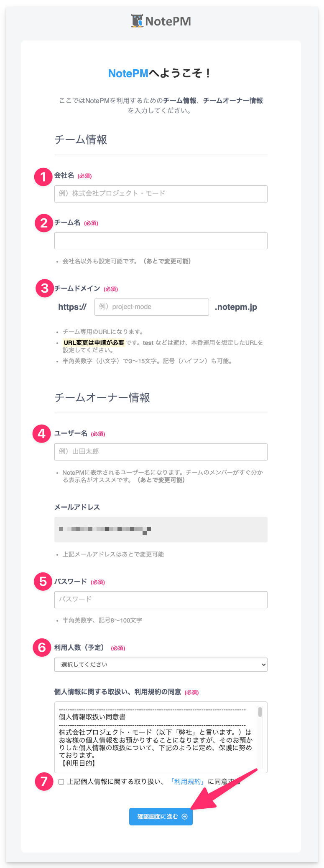324x868 pixels.
Task: Click the red number 1 badge
Action: (43, 177)
